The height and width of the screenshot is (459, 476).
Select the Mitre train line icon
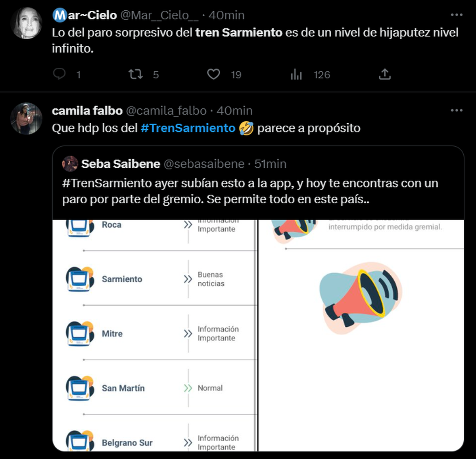(80, 334)
